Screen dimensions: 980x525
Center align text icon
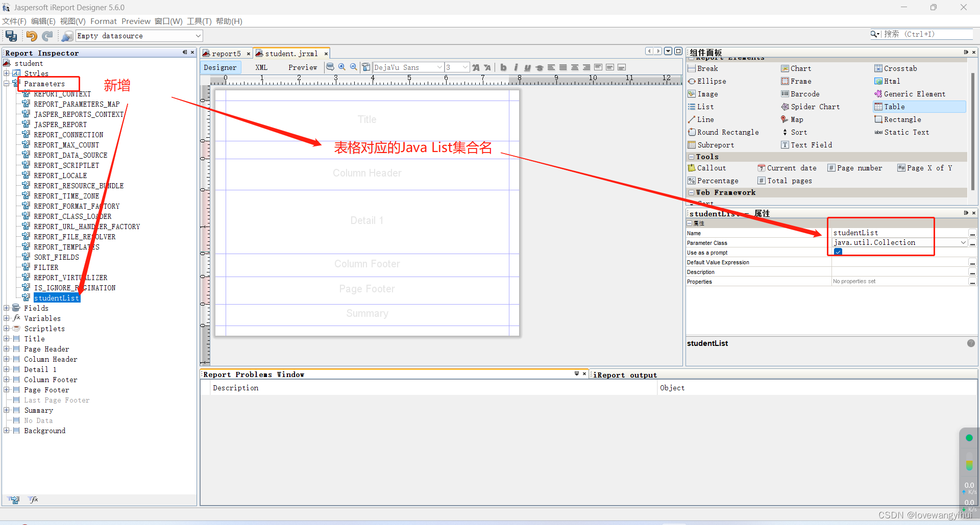point(575,67)
